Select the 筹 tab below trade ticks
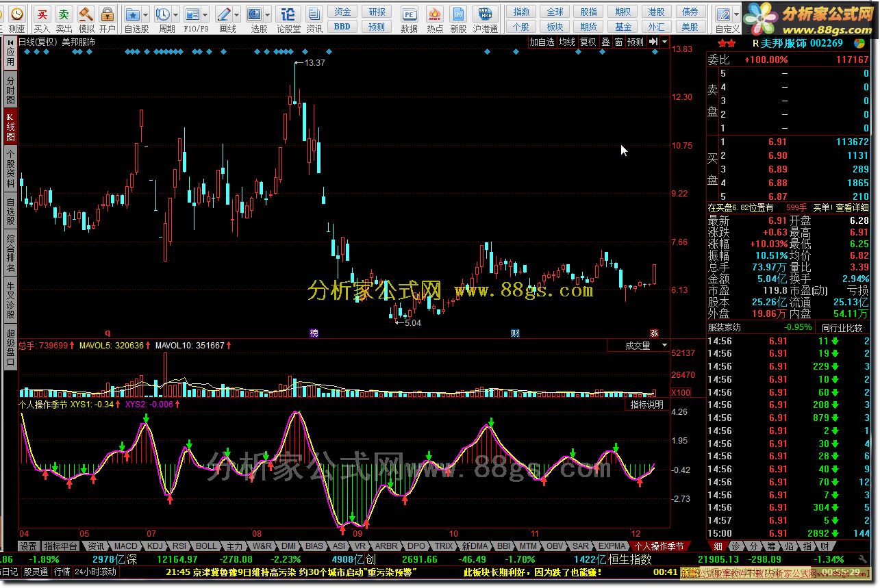The height and width of the screenshot is (588, 880). click(771, 546)
